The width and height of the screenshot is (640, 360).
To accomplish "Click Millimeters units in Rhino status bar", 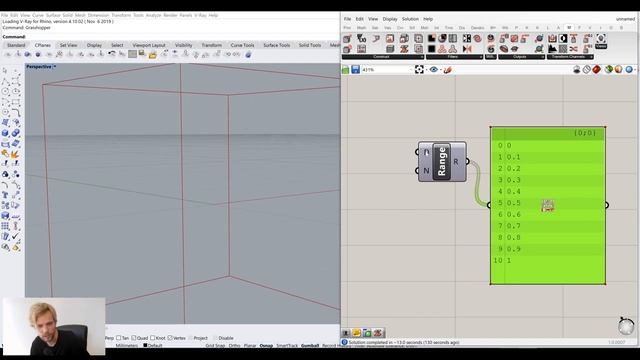I will (127, 346).
